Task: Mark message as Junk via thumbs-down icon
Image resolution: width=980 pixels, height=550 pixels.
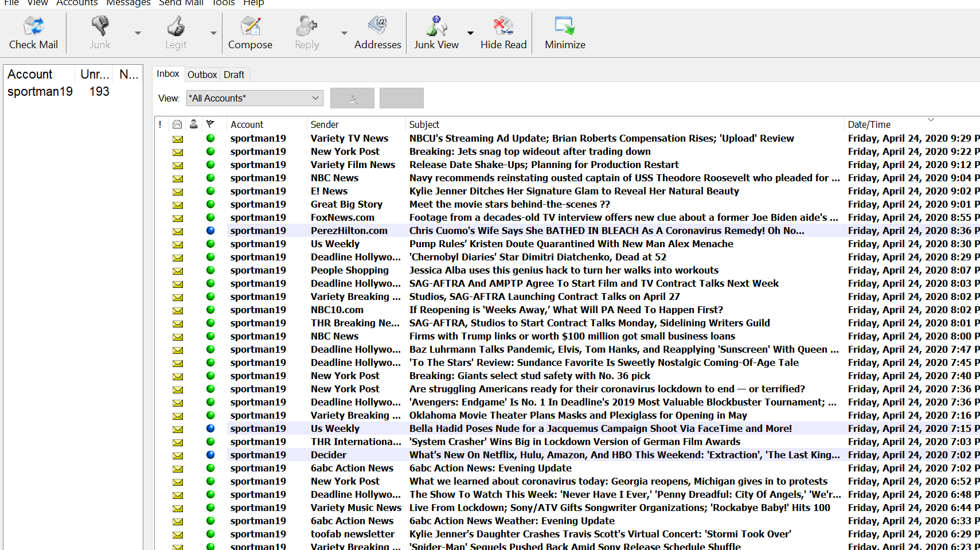Action: [100, 33]
